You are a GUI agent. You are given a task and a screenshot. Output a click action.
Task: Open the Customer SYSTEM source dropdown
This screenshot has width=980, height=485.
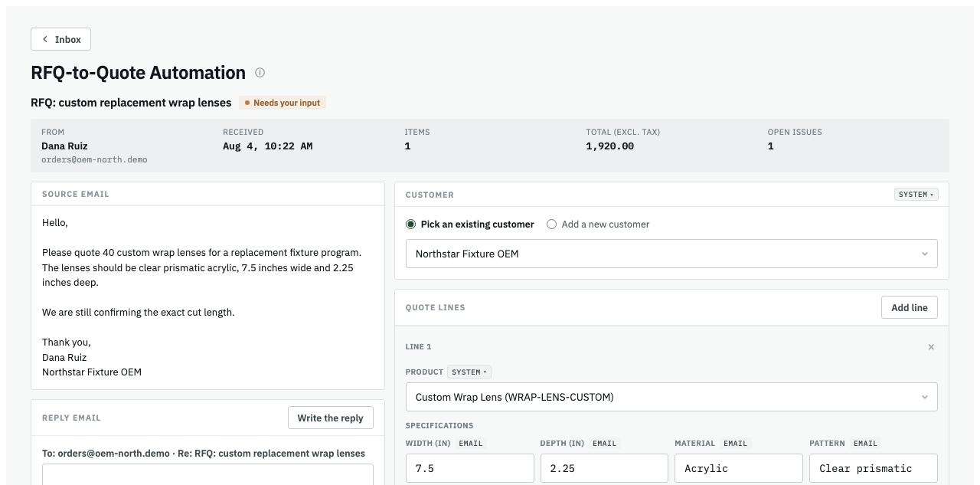[x=916, y=195]
